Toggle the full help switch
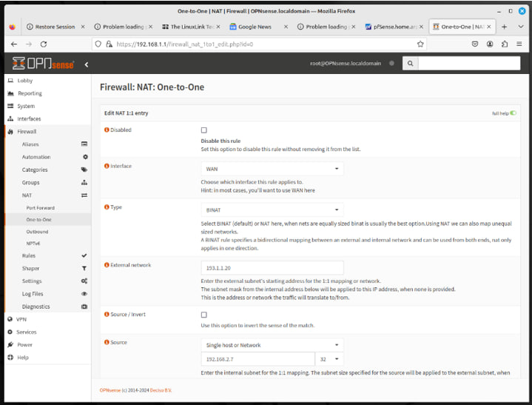Viewport: 532px width, 405px height. [x=513, y=113]
